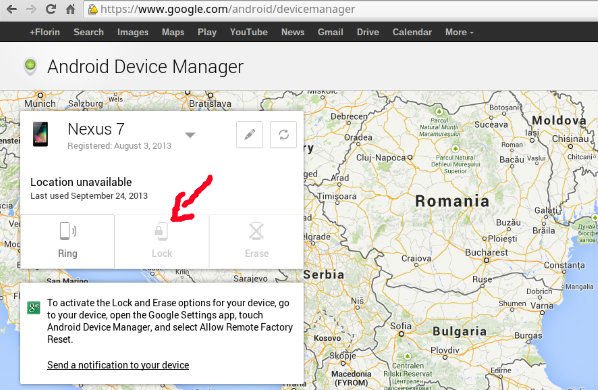Viewport: 598px width, 390px height.
Task: Click the padlock icon in the address bar
Action: [x=93, y=9]
